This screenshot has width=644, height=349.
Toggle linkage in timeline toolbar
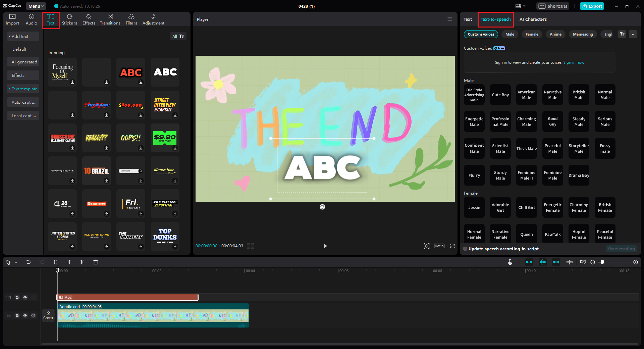(x=556, y=262)
